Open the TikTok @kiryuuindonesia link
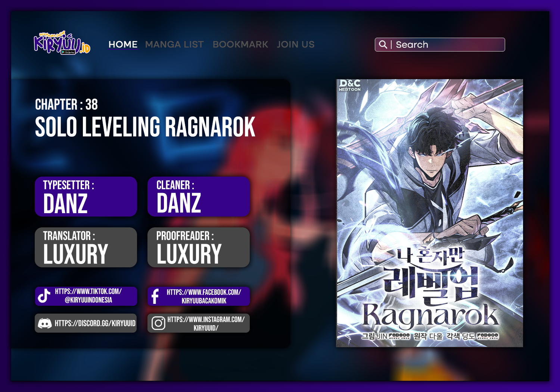Viewport: 560px width, 392px height. tap(88, 296)
